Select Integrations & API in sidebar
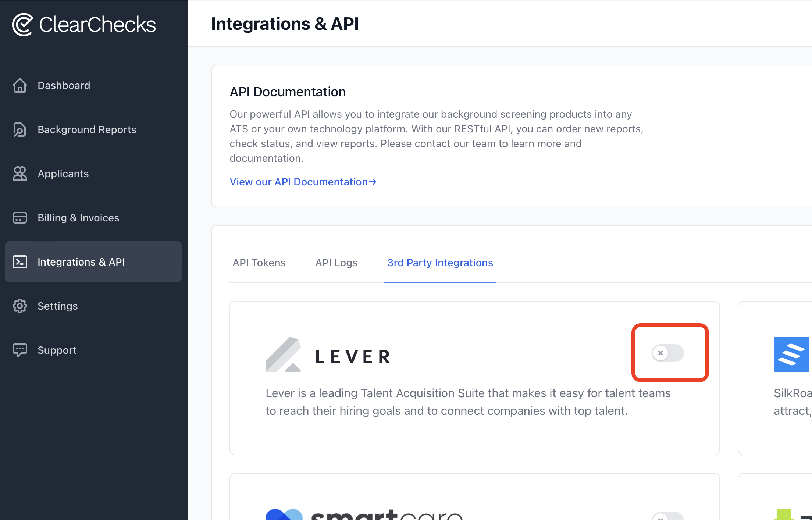The image size is (812, 520). (93, 262)
